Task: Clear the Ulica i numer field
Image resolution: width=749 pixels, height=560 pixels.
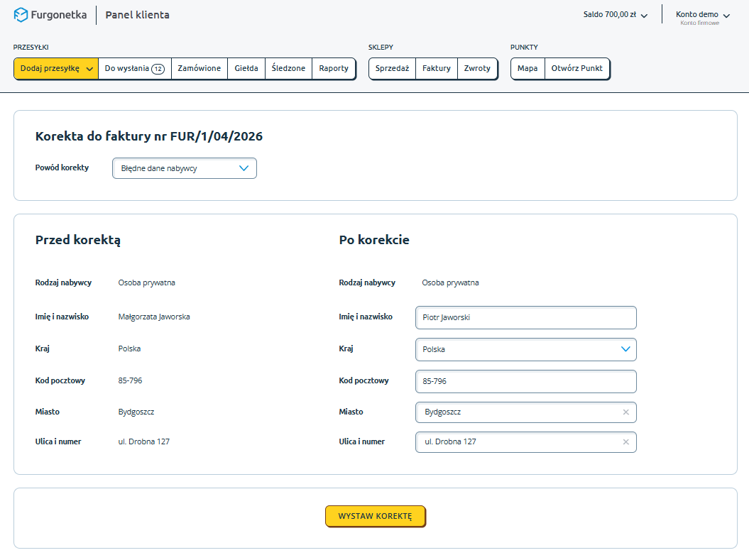Action: [625, 442]
